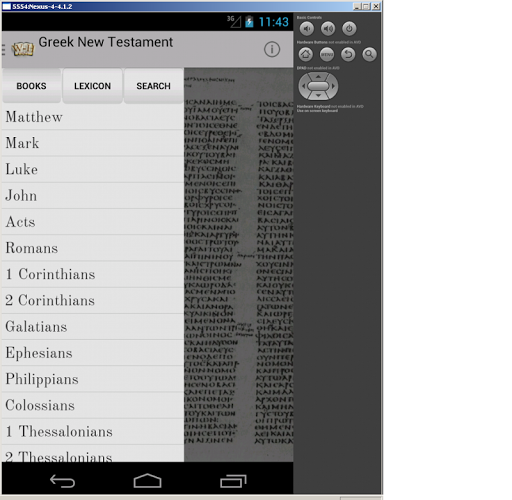Tap the Greek manuscript image

tap(239, 265)
